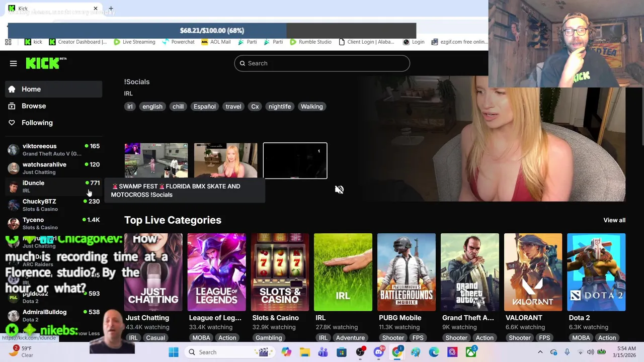Viewport: 644px width, 362px height.
Task: Open watchsarahlive channel in sidebar
Action: click(x=53, y=168)
